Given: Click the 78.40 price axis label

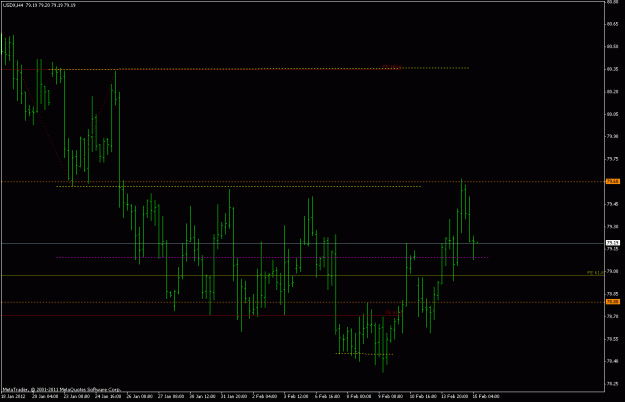Looking at the screenshot, I should pyautogui.click(x=612, y=361).
